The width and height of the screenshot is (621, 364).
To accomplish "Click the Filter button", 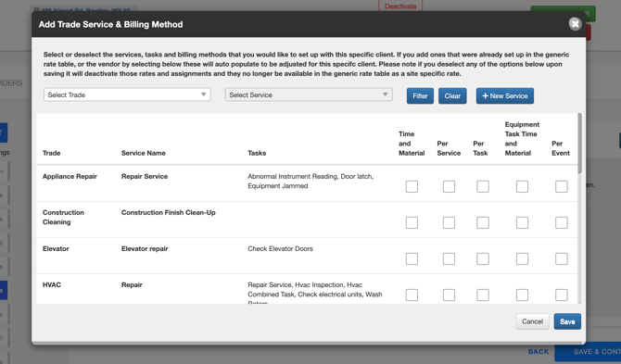I will tap(420, 95).
